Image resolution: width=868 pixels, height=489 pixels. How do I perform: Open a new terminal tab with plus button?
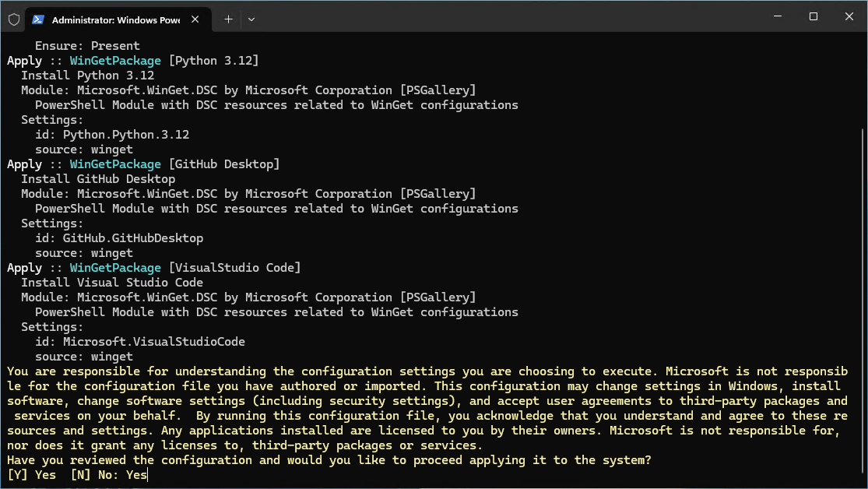coord(228,19)
